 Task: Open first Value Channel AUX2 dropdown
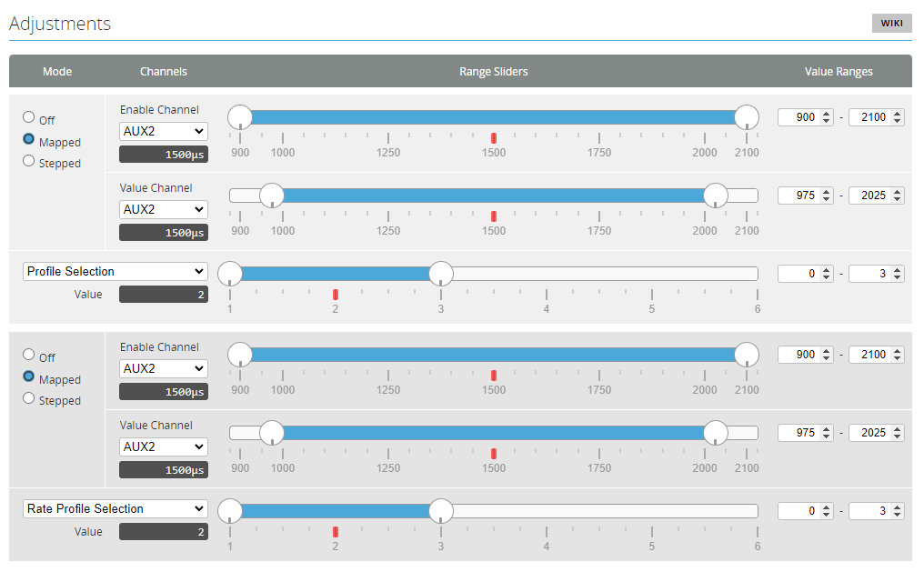click(164, 209)
